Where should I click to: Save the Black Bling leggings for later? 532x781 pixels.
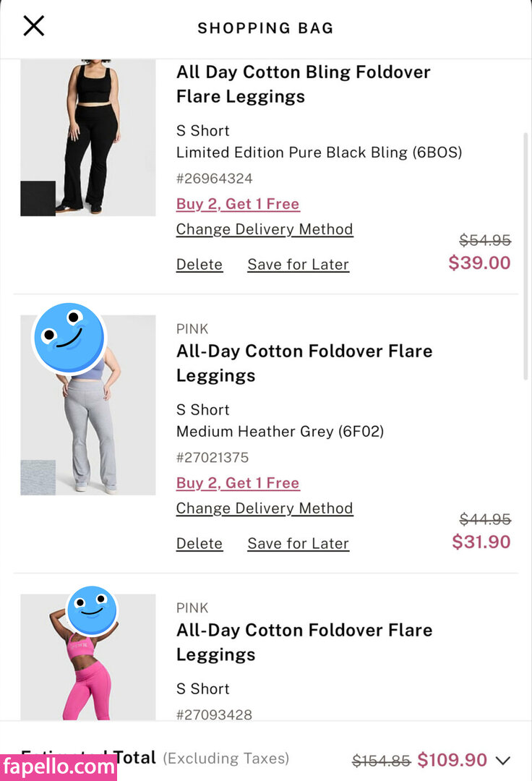click(x=298, y=265)
